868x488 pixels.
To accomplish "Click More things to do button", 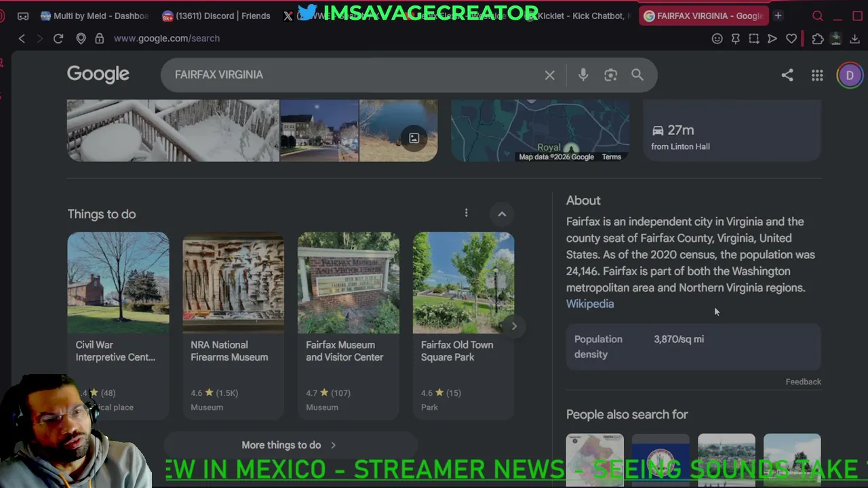I will (x=290, y=445).
